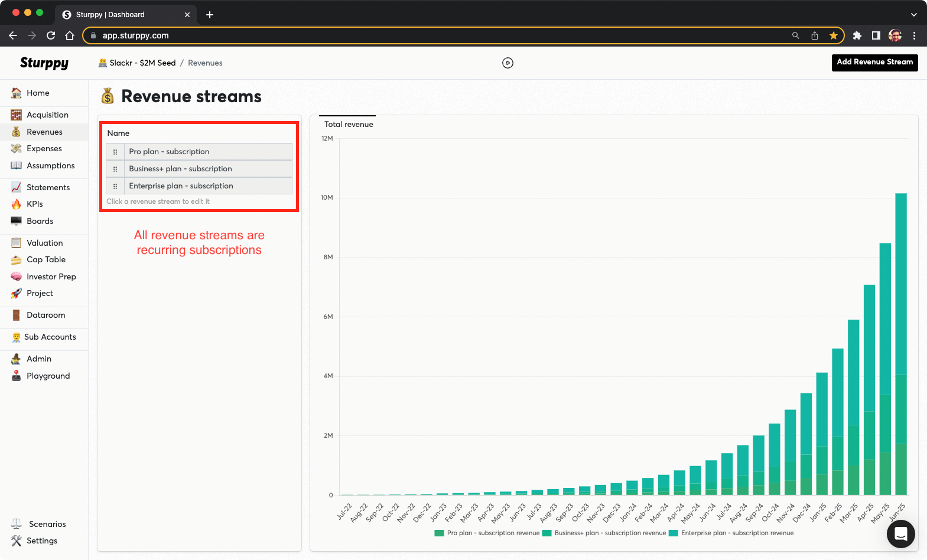Viewport: 927px width, 560px height.
Task: Click the drag handle for Enterprise plan
Action: tap(115, 186)
